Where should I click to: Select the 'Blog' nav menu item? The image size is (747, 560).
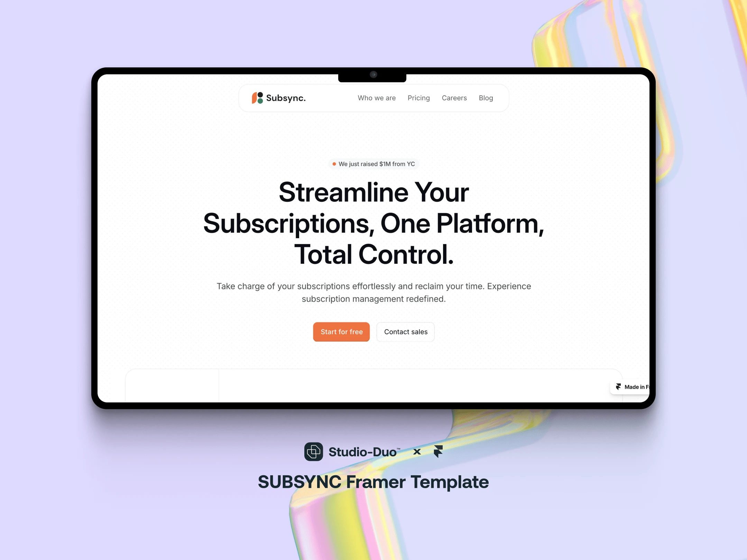[x=486, y=97]
